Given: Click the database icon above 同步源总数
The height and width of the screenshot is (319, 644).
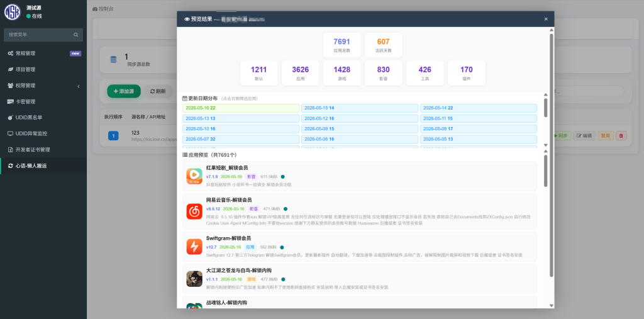Looking at the screenshot, I should (x=113, y=60).
